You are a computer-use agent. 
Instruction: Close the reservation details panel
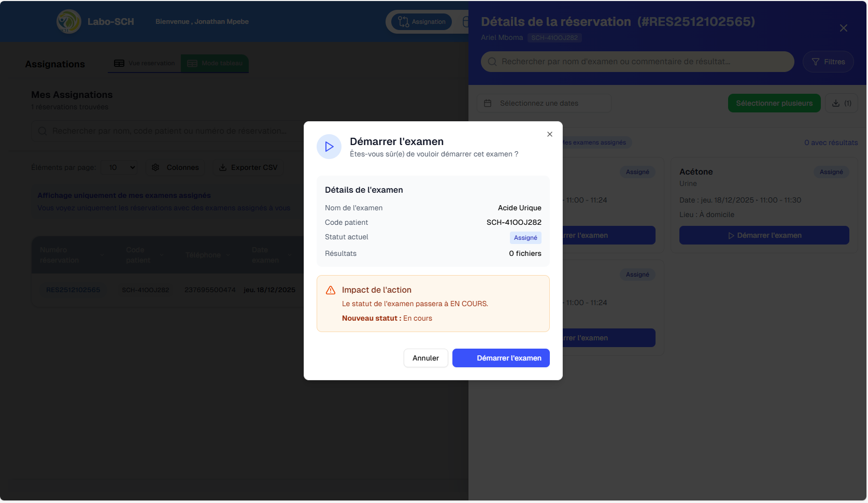(x=843, y=28)
